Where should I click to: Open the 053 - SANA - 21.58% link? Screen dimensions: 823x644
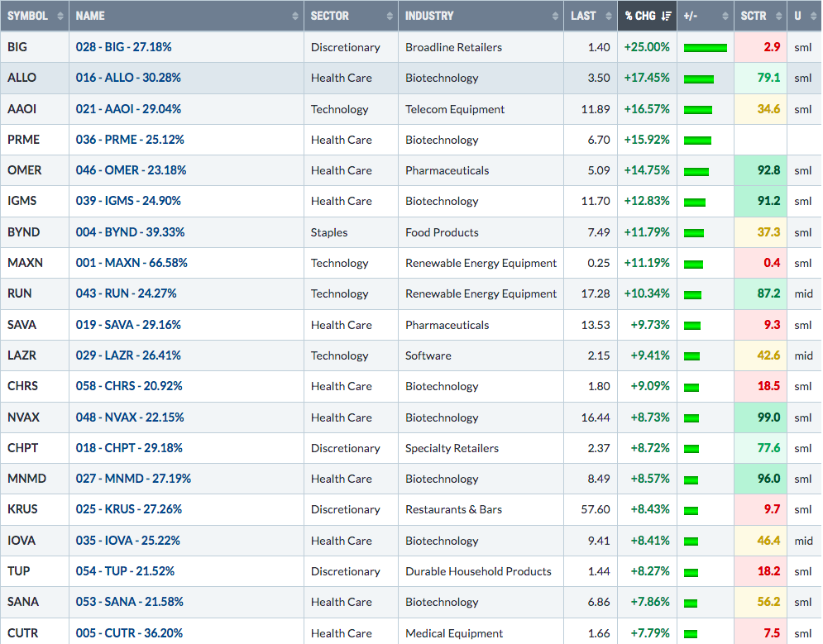[129, 602]
